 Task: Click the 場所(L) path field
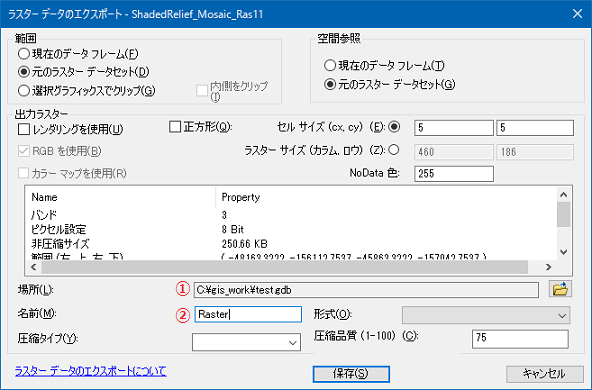pyautogui.click(x=366, y=290)
